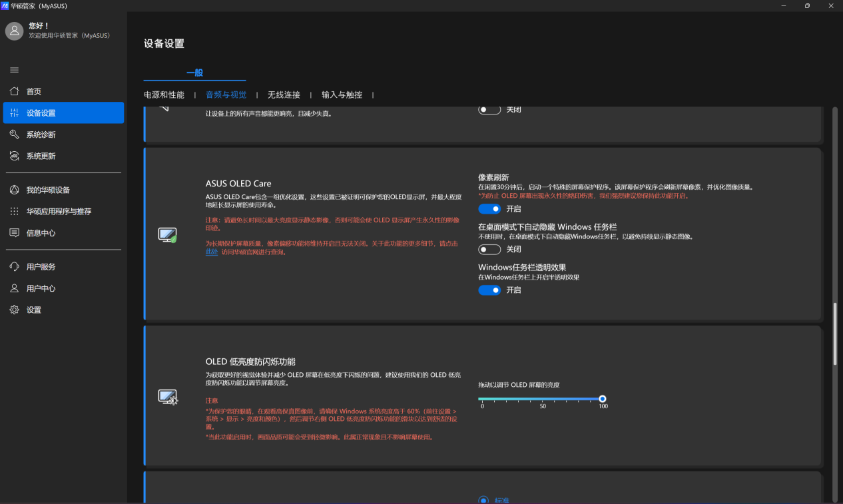
Task: Switch to 电源和性能 section
Action: point(164,95)
